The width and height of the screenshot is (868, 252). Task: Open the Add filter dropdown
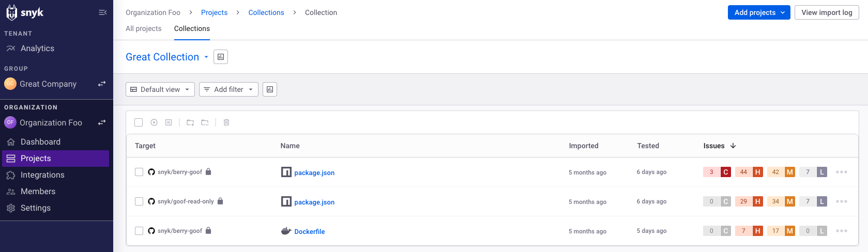(x=229, y=89)
